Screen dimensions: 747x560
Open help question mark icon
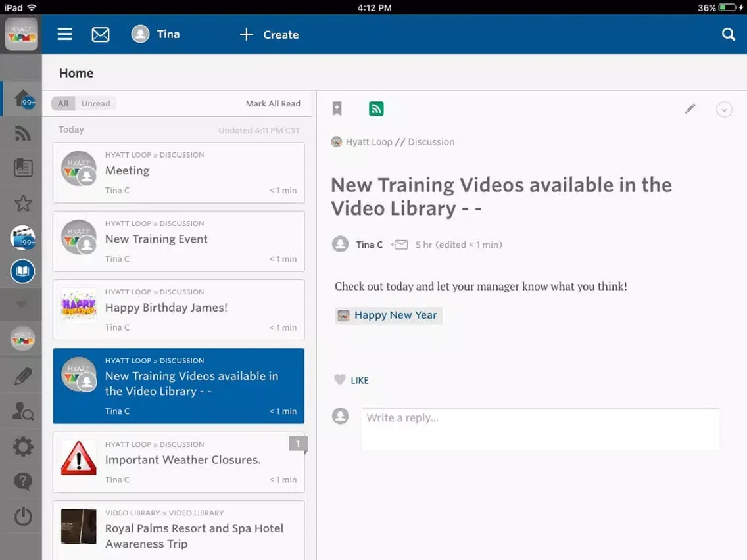pos(23,481)
